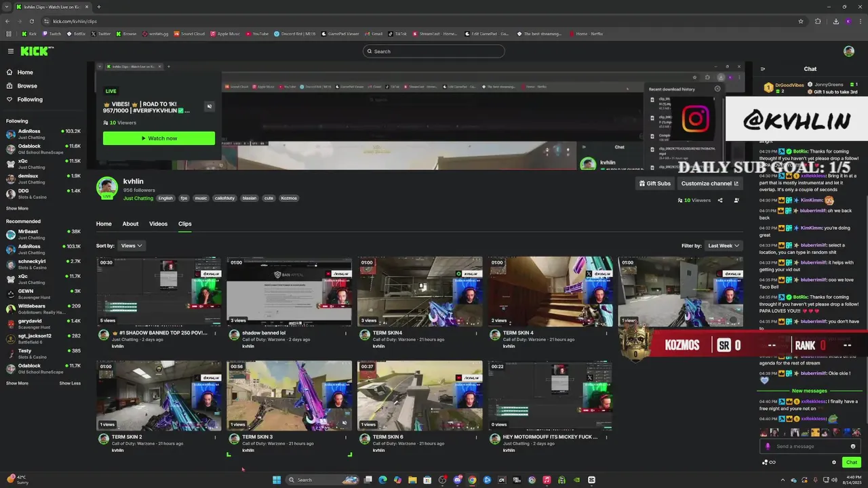Click the Send a message field
This screenshot has width=868, height=488.
coord(810,447)
